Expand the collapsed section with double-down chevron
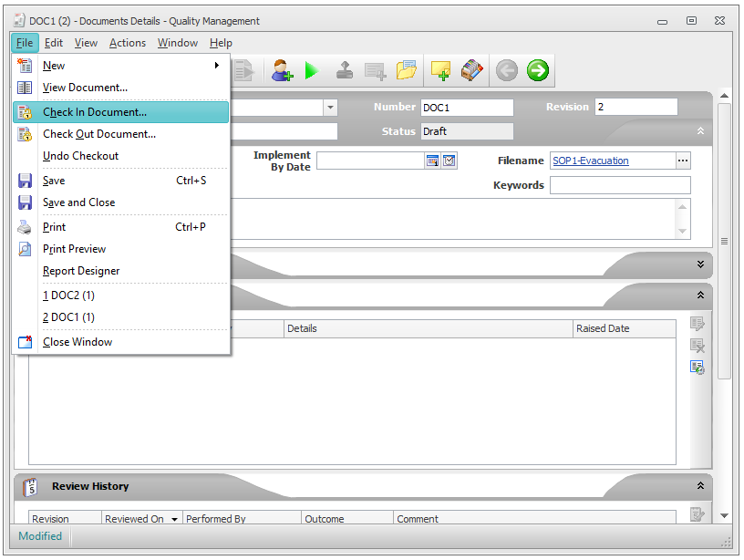This screenshot has width=744, height=560. [700, 264]
